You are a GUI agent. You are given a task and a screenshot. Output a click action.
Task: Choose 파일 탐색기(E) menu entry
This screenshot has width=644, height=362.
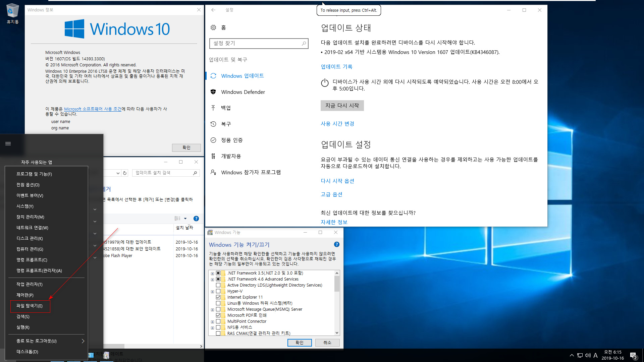[x=46, y=306]
